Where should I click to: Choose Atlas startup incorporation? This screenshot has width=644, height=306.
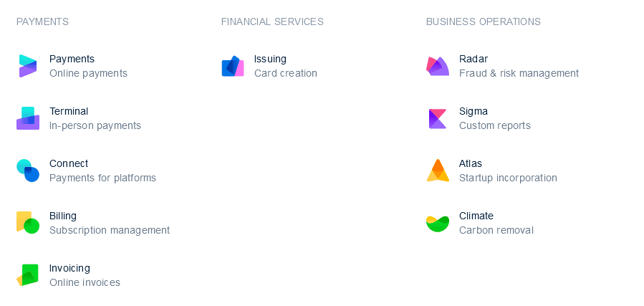click(471, 163)
